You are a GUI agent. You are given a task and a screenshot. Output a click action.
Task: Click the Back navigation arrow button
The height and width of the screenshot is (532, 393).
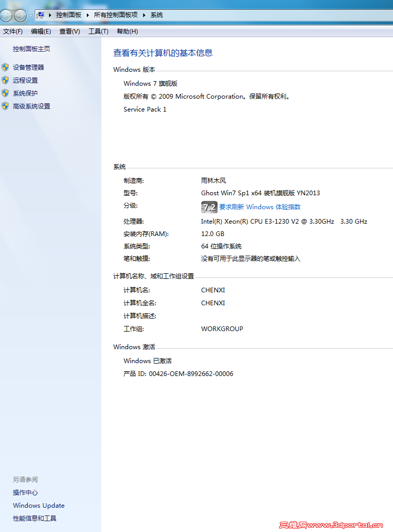point(6,15)
